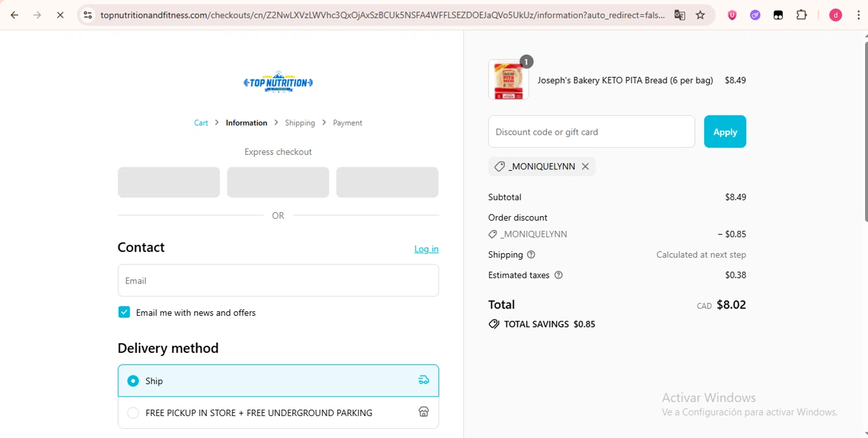Click the Shipping breadcrumb step
This screenshot has width=868, height=438.
pyautogui.click(x=300, y=123)
